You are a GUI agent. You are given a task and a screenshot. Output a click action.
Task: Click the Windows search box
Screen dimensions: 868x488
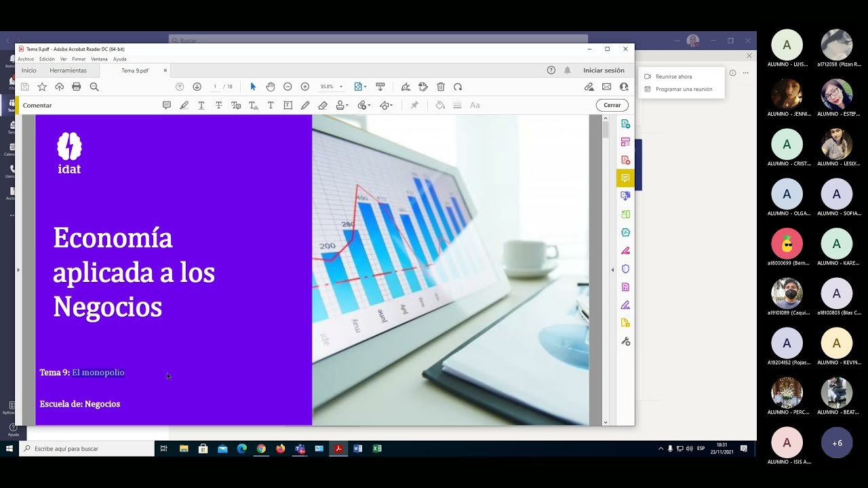[x=87, y=449]
